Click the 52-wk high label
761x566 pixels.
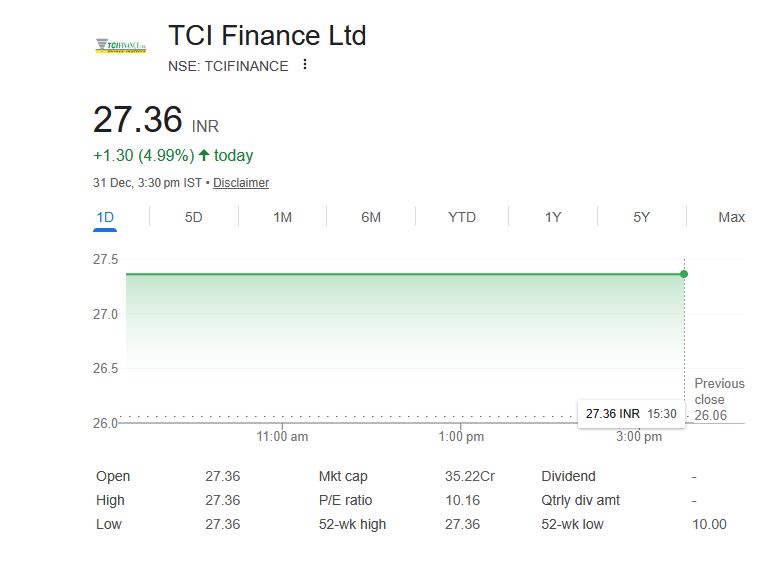352,524
